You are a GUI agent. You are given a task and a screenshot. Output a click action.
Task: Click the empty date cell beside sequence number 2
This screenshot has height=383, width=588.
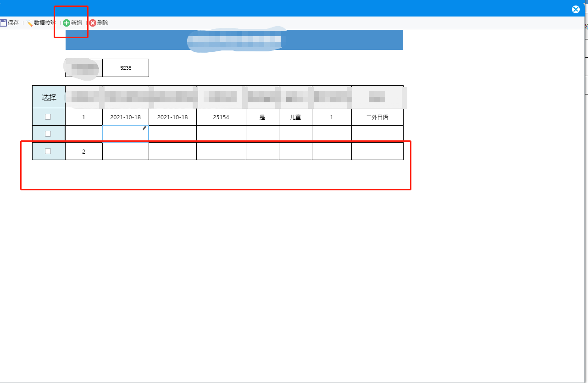point(126,151)
